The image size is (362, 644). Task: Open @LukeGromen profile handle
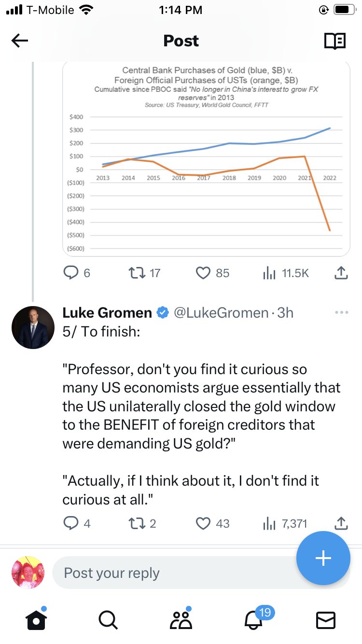click(221, 312)
